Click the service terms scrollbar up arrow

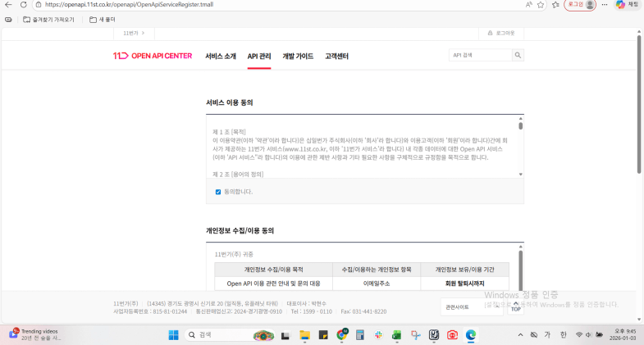520,119
